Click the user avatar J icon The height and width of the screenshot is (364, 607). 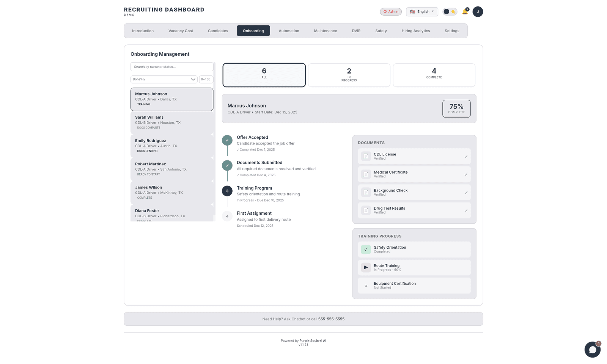478,12
